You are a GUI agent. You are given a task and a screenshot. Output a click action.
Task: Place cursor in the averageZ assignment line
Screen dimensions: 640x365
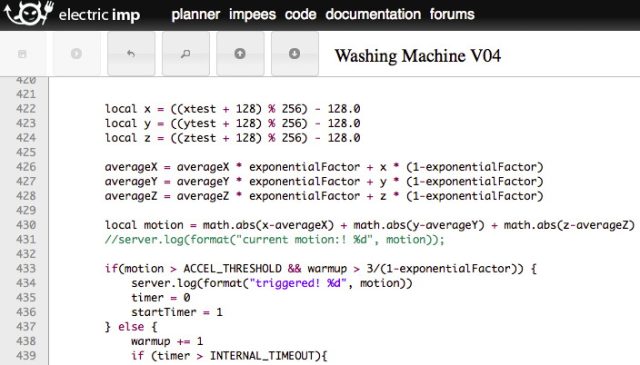pos(324,196)
